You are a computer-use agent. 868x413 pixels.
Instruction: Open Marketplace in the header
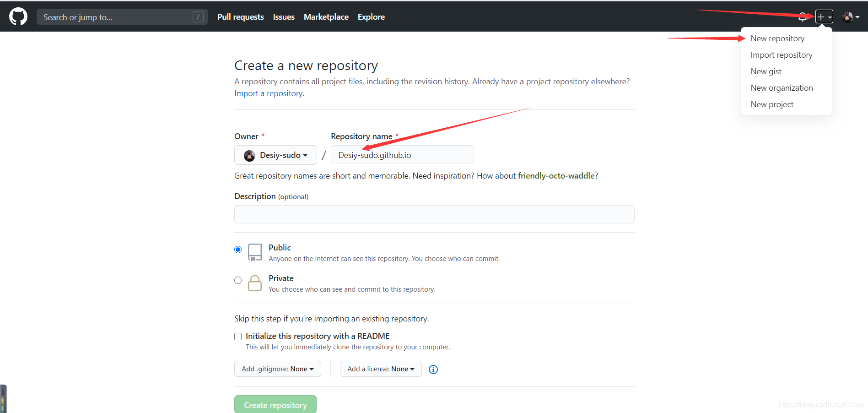(x=326, y=17)
